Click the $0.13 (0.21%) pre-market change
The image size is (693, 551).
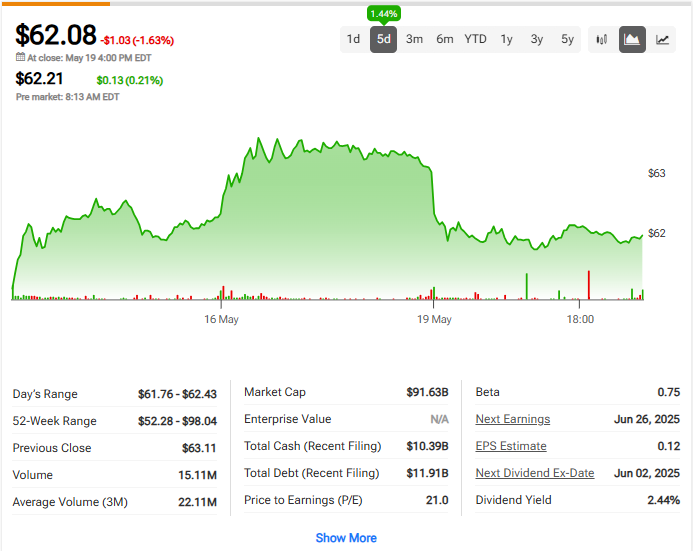130,80
